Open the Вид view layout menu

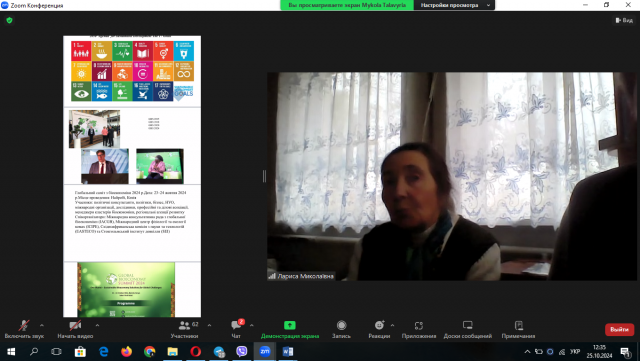point(624,20)
